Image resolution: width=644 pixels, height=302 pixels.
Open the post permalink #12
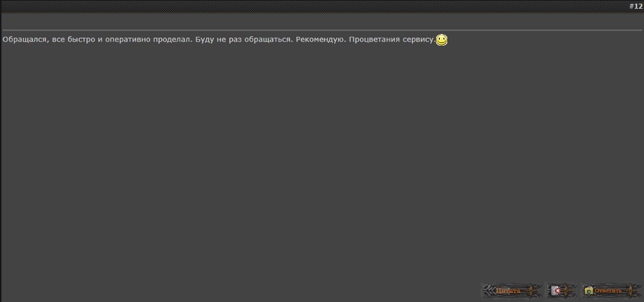point(635,6)
